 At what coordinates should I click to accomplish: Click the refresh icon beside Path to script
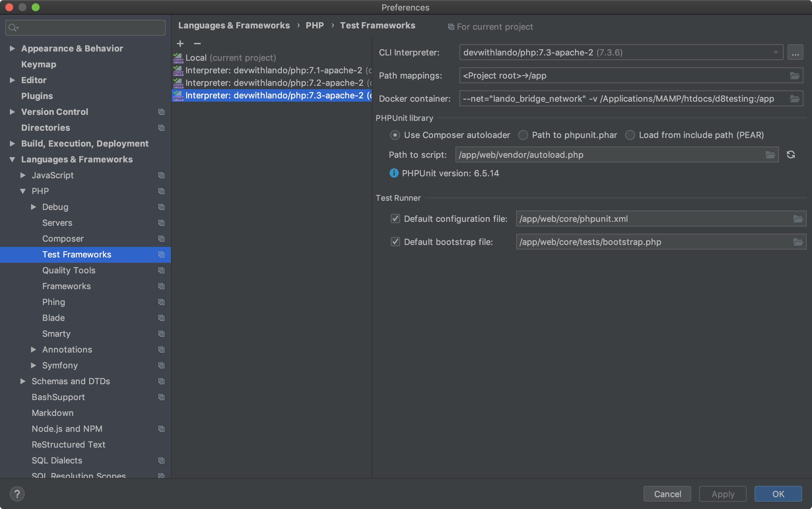[x=791, y=154]
